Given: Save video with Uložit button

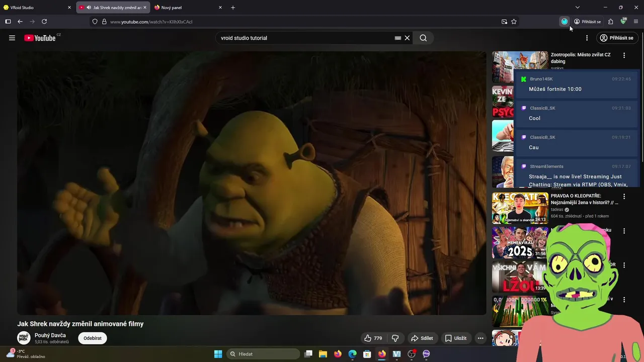Looking at the screenshot, I should [x=456, y=338].
